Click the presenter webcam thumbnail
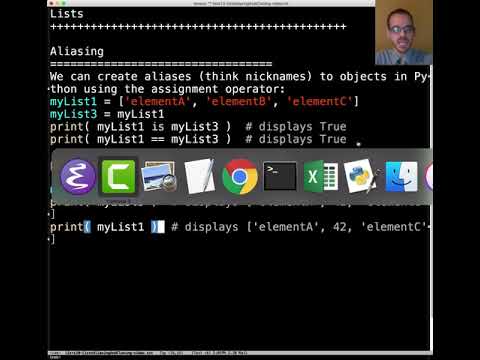This screenshot has width=480, height=360. pos(404,32)
